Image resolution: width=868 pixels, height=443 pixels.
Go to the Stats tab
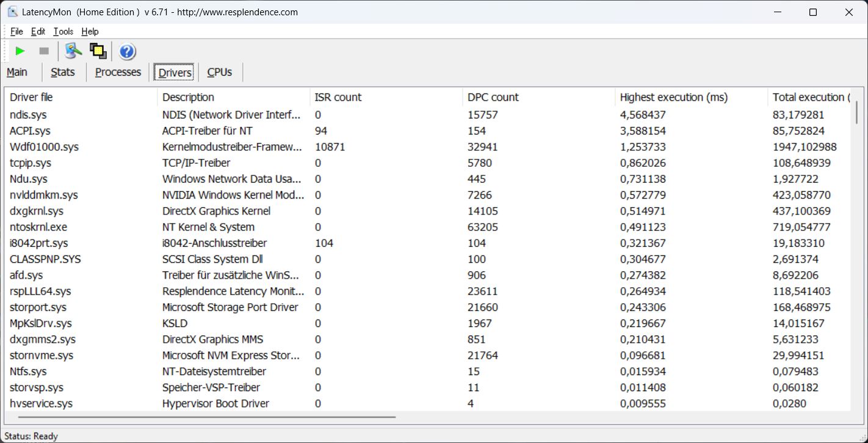click(x=62, y=72)
